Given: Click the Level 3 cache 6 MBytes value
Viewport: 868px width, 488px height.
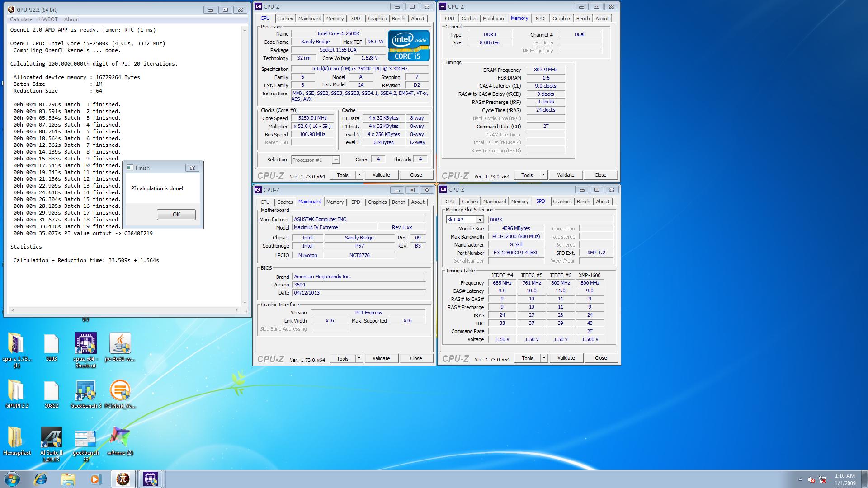Looking at the screenshot, I should point(384,143).
